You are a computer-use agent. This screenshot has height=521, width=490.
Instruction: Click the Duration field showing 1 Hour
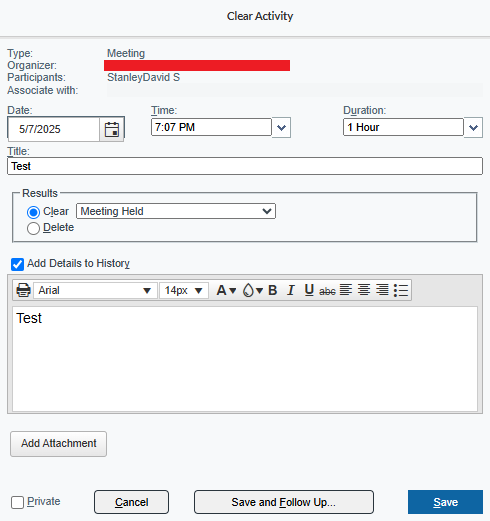[x=403, y=127]
